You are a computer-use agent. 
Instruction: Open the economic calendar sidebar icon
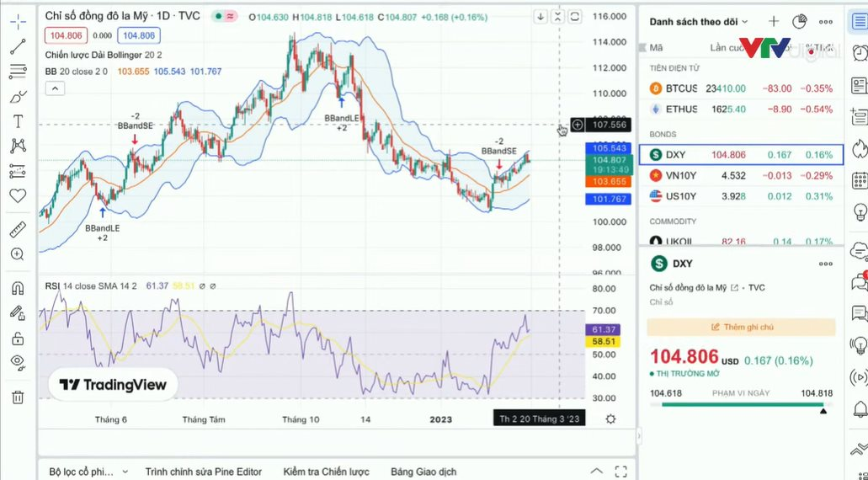pos(859,180)
